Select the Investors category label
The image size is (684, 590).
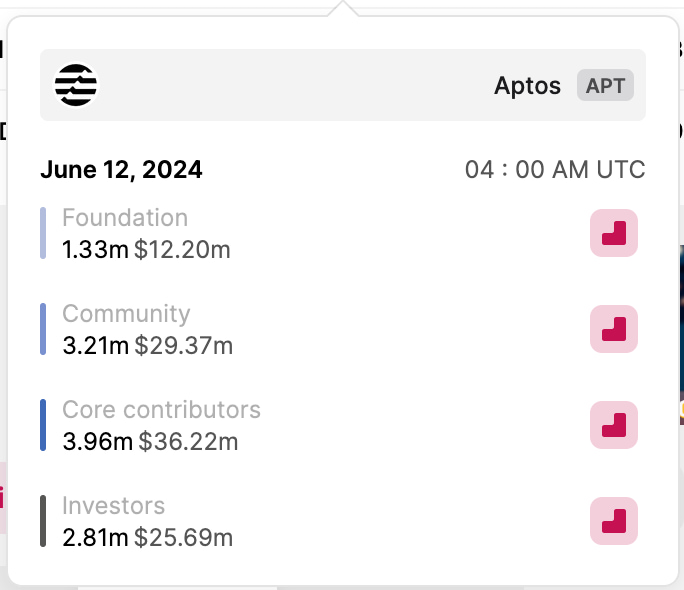[x=113, y=505]
